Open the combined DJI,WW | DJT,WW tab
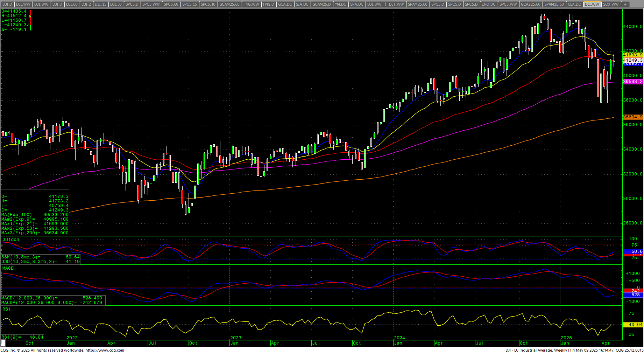 (x=385, y=4)
